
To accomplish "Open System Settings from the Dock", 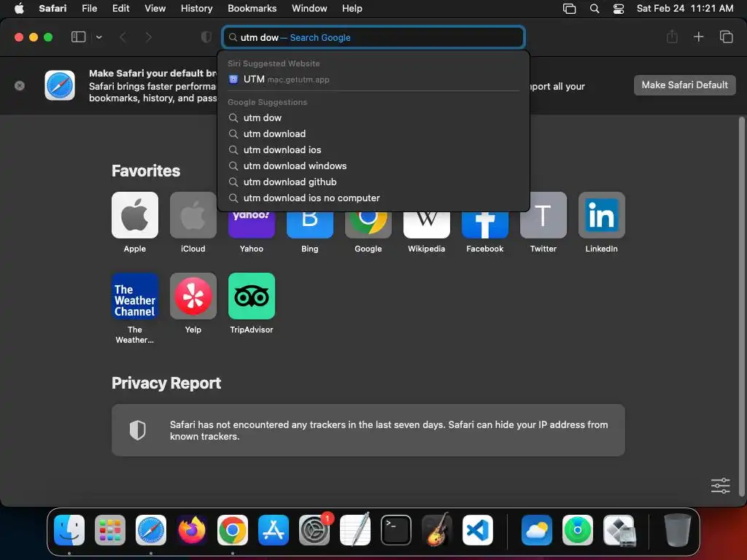I will pos(314,530).
